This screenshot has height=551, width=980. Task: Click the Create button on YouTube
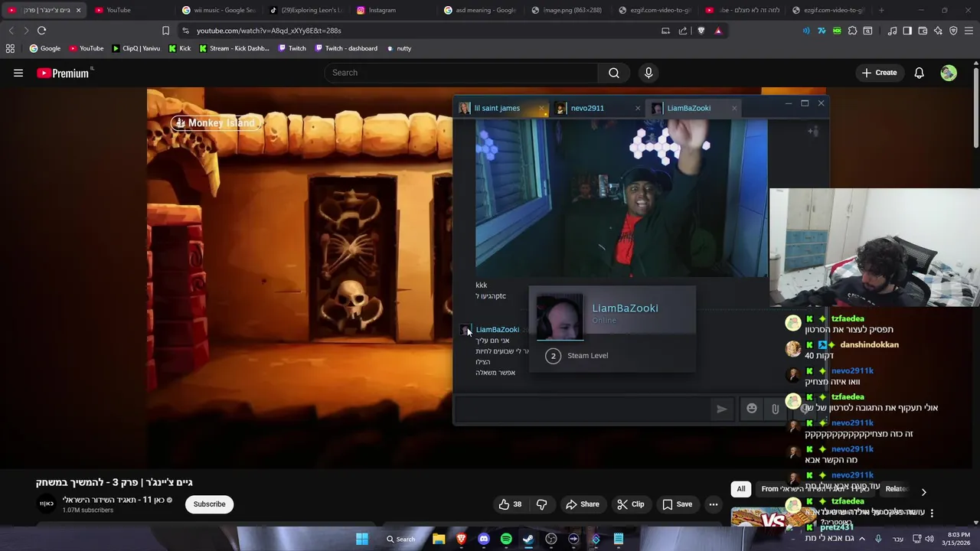click(x=879, y=73)
